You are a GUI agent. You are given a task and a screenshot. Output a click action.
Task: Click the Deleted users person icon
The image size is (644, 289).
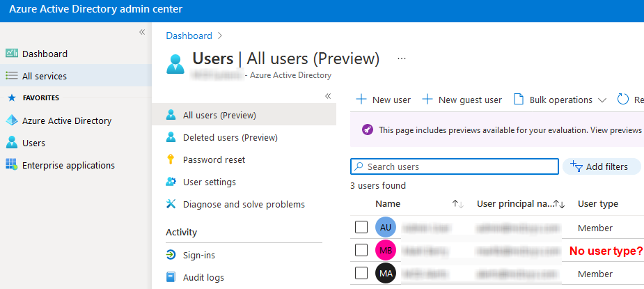pos(171,137)
